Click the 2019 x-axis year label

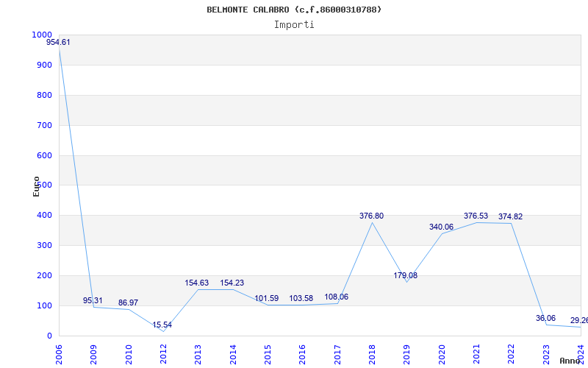[x=407, y=355]
